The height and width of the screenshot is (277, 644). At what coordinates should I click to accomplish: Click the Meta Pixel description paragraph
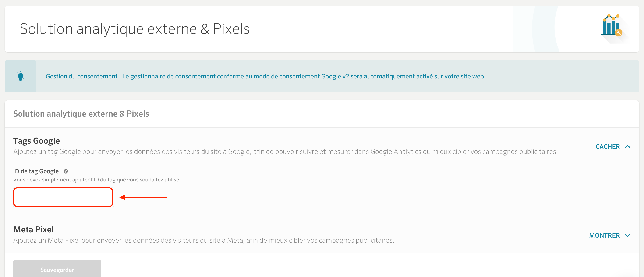click(204, 240)
